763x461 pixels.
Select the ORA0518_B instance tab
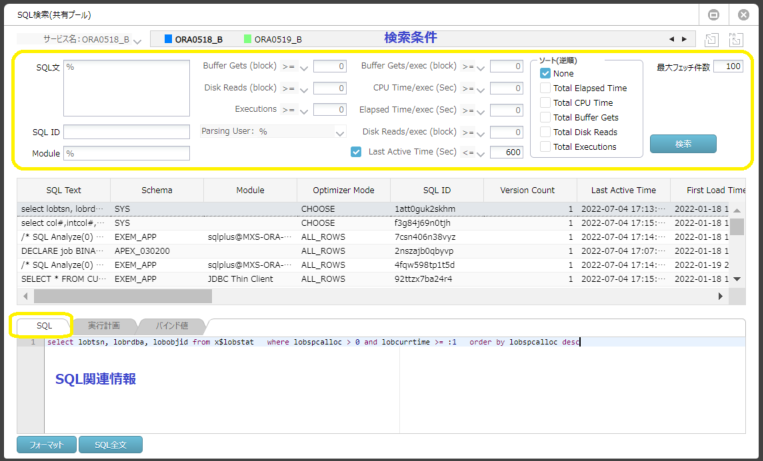point(194,39)
